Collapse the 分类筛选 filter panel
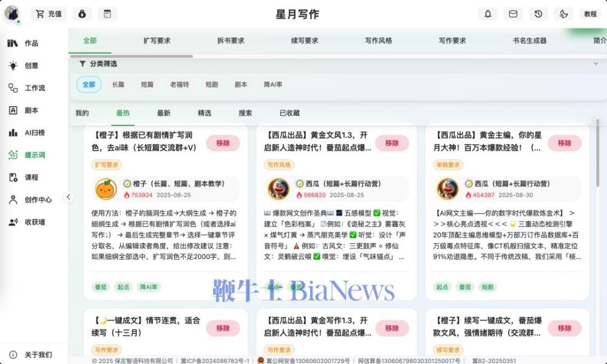607x364 pixels. coord(595,64)
